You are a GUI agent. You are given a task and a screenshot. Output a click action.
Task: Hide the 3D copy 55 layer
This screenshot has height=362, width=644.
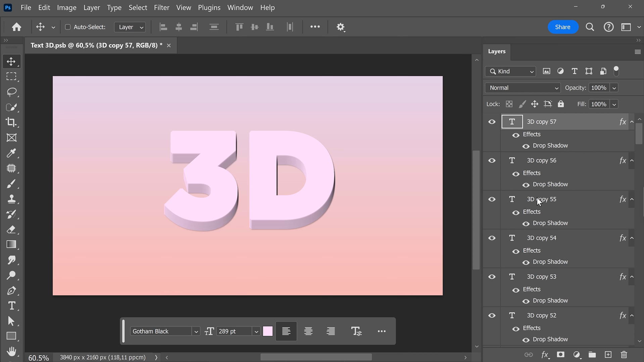coord(492,199)
